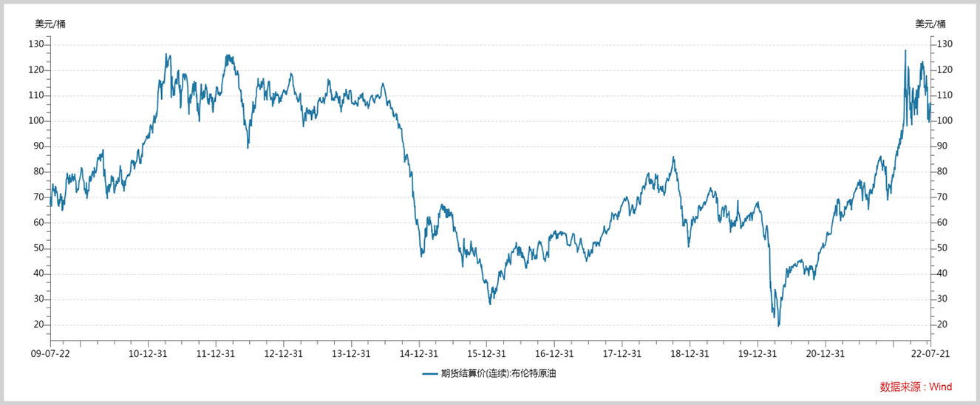Click the 16-12-31 date axis label
Screen dimensions: 980x405
pos(554,353)
